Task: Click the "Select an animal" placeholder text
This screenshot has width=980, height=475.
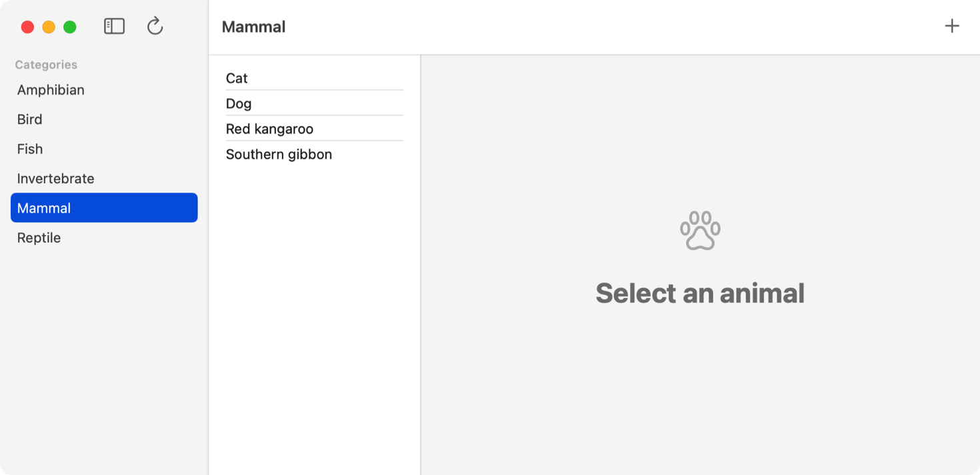Action: pyautogui.click(x=700, y=293)
